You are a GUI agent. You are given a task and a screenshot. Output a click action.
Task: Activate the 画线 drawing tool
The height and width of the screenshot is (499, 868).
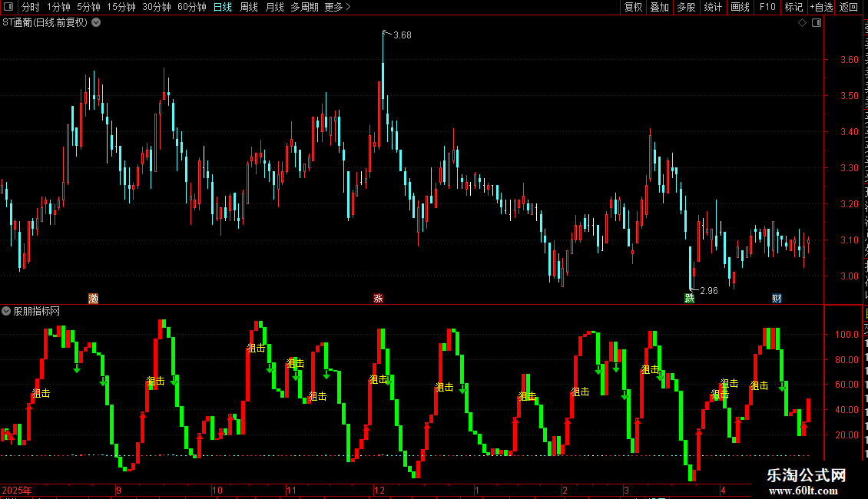[740, 7]
